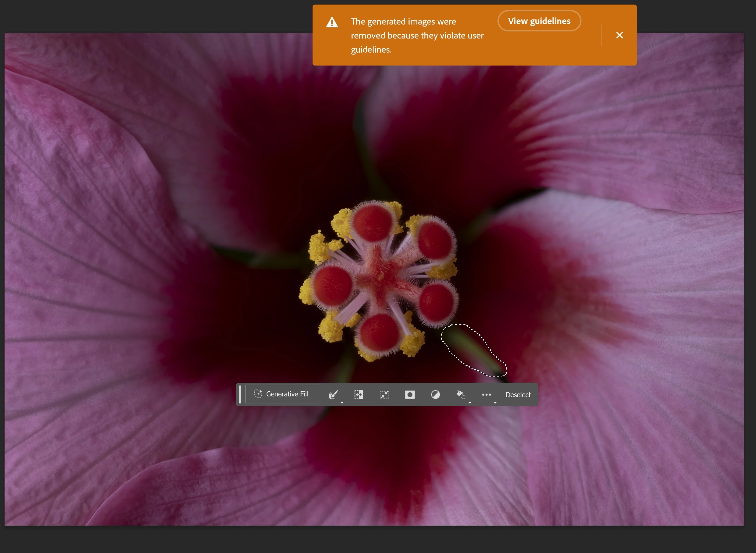The height and width of the screenshot is (553, 756).
Task: Expand the dropdown arrow beside Fill Selection bucket
Action: [470, 403]
